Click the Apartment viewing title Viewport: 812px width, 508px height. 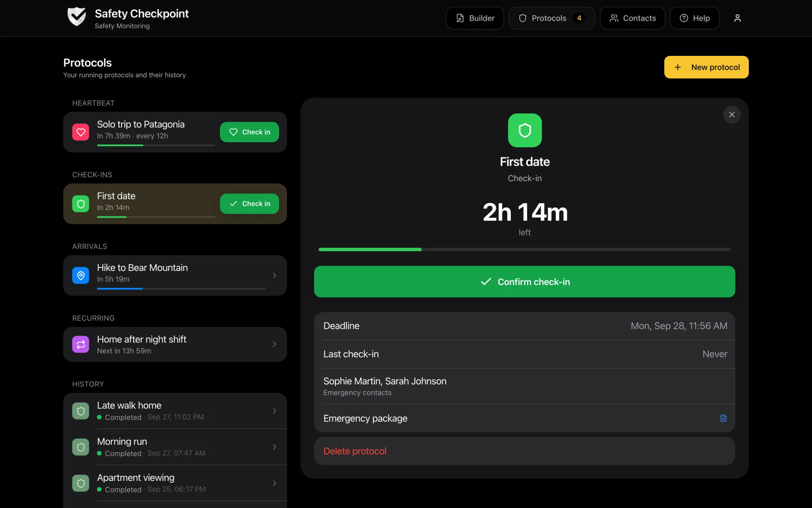135,478
